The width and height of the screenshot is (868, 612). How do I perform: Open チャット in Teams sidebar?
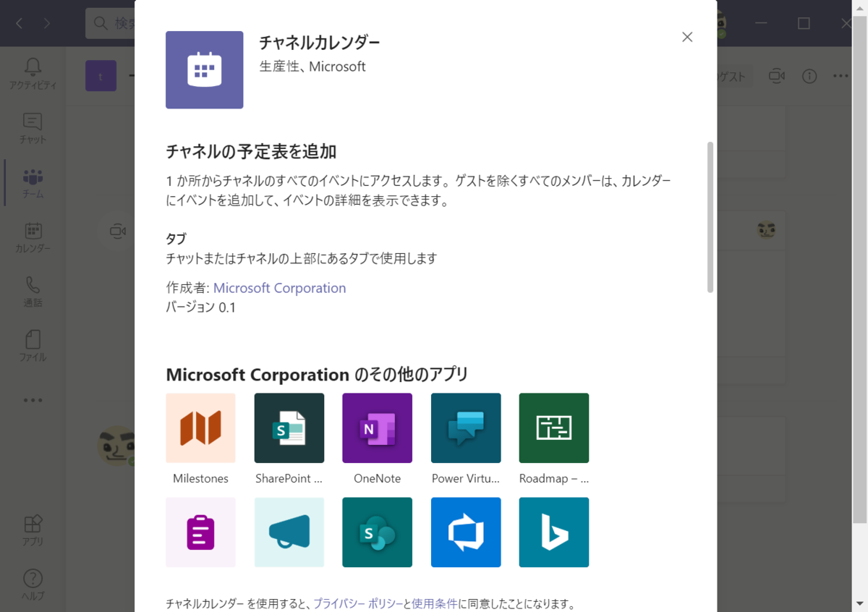[x=33, y=128]
